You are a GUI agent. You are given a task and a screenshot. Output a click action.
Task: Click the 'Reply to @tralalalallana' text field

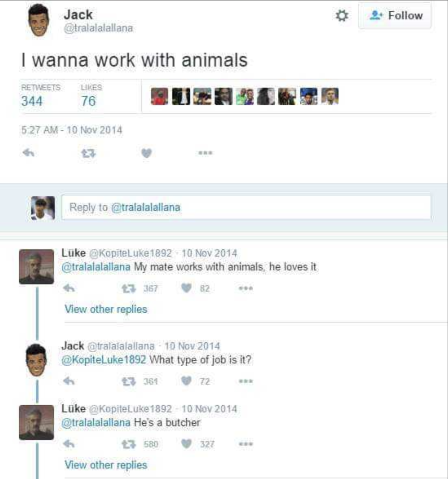[x=246, y=207]
